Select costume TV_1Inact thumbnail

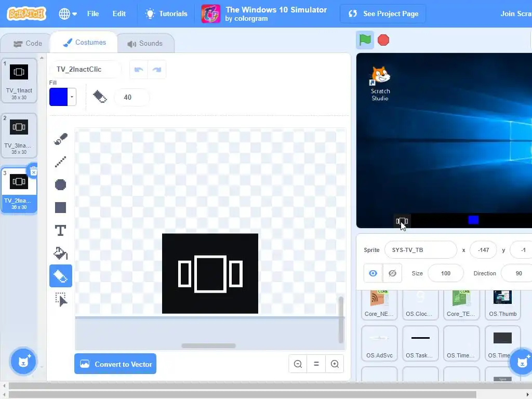click(x=19, y=80)
